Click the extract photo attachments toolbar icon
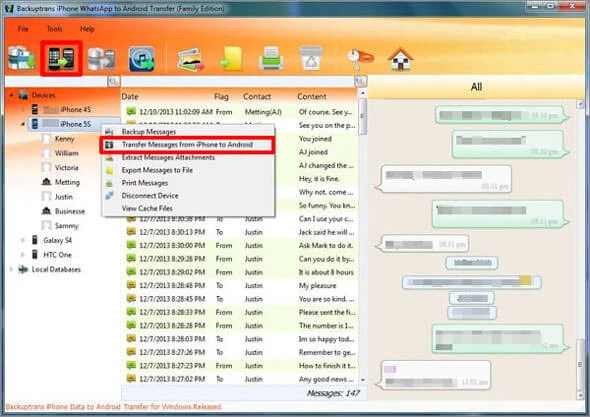The image size is (590, 417). coord(191,59)
